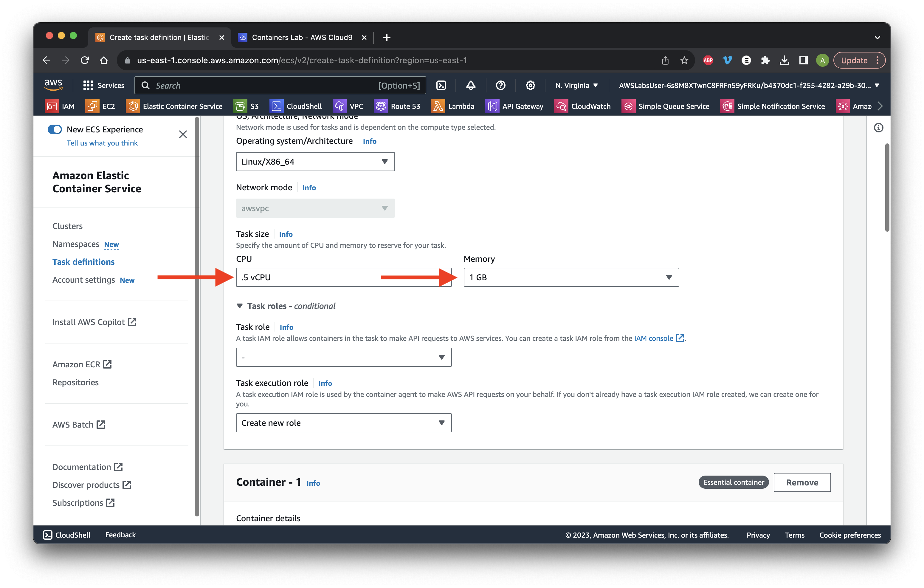
Task: Click the Tell us what you think link
Action: [x=102, y=143]
